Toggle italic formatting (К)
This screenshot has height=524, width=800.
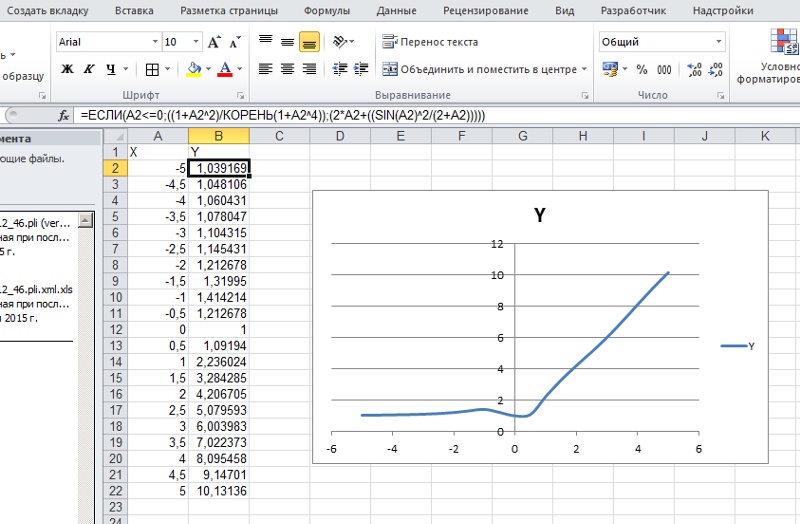point(89,69)
